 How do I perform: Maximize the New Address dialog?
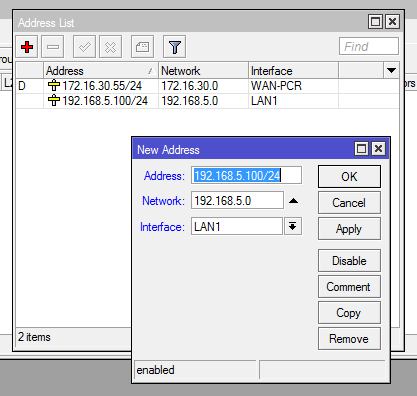point(362,149)
